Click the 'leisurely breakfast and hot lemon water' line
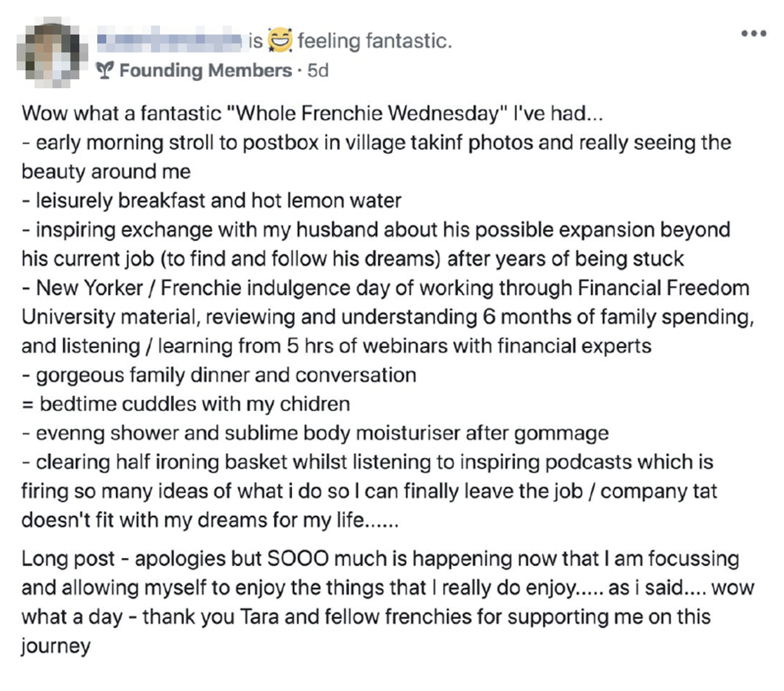Screen dimensions: 784x691 pyautogui.click(x=212, y=200)
